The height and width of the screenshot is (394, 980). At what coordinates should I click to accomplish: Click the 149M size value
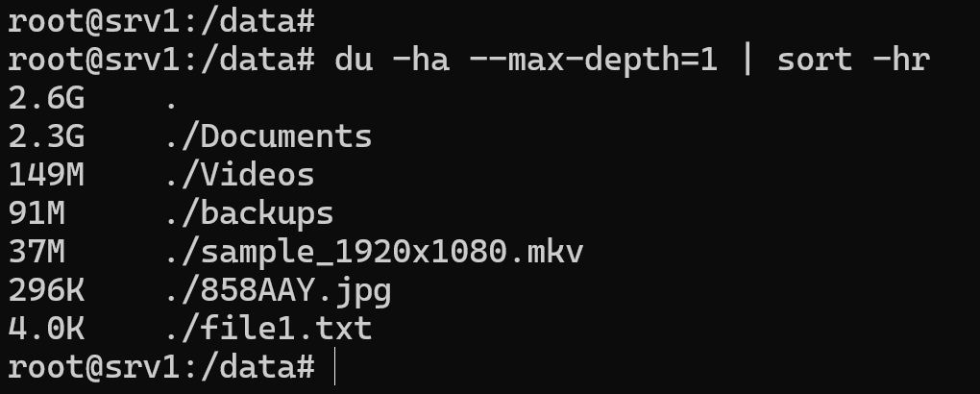(46, 175)
